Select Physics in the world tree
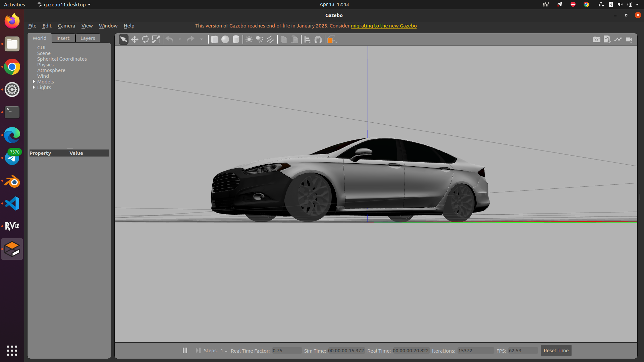 coord(45,65)
